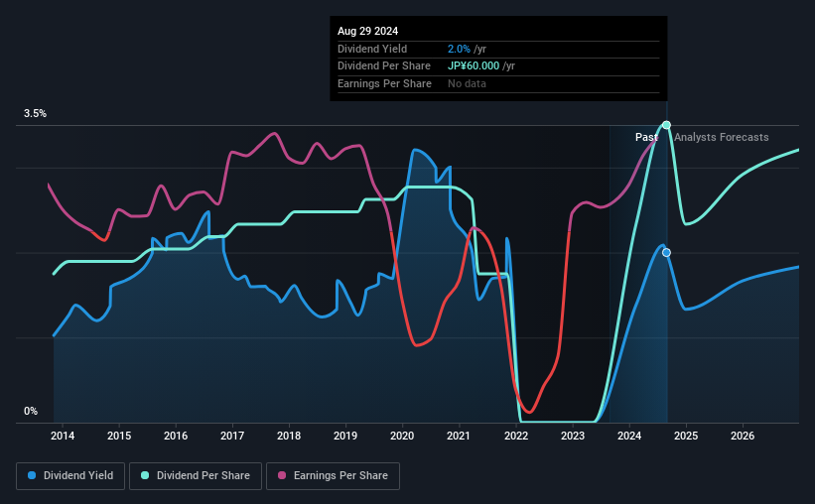
Task: Click the 2018 x-axis year label
Action: point(289,436)
